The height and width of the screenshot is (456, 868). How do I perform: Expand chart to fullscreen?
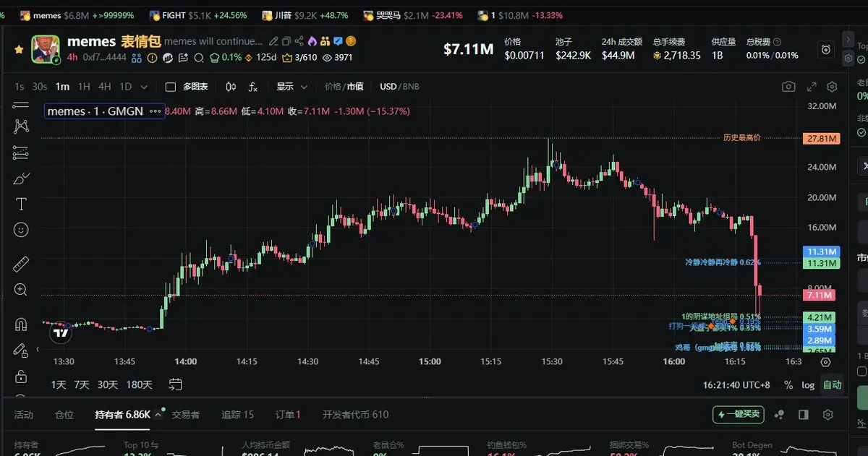click(812, 87)
